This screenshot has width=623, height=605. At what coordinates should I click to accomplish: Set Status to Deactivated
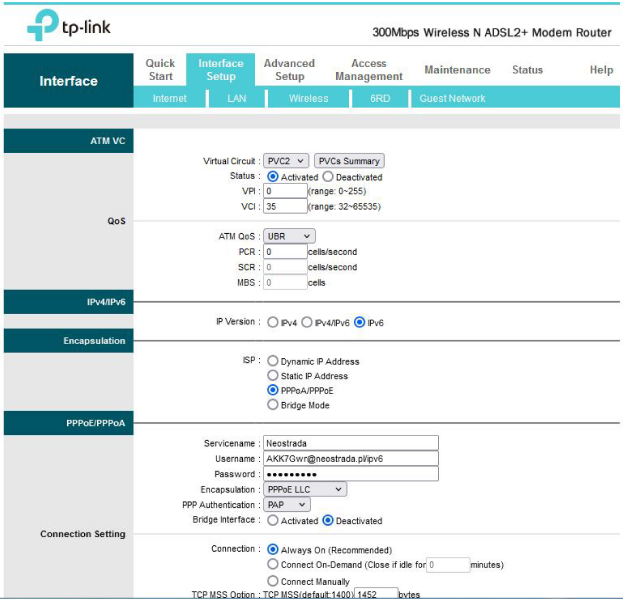tap(328, 177)
